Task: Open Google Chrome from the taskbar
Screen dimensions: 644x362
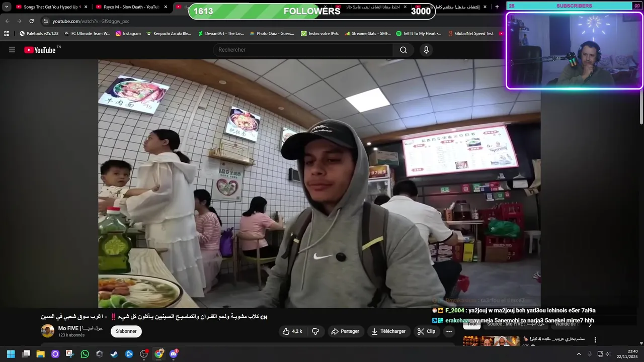Action: [158, 354]
